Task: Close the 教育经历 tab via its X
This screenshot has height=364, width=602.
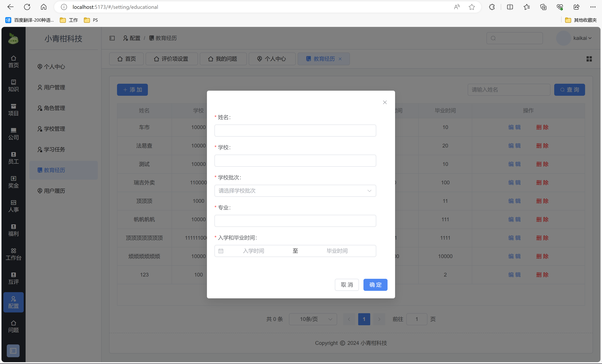Action: 340,59
